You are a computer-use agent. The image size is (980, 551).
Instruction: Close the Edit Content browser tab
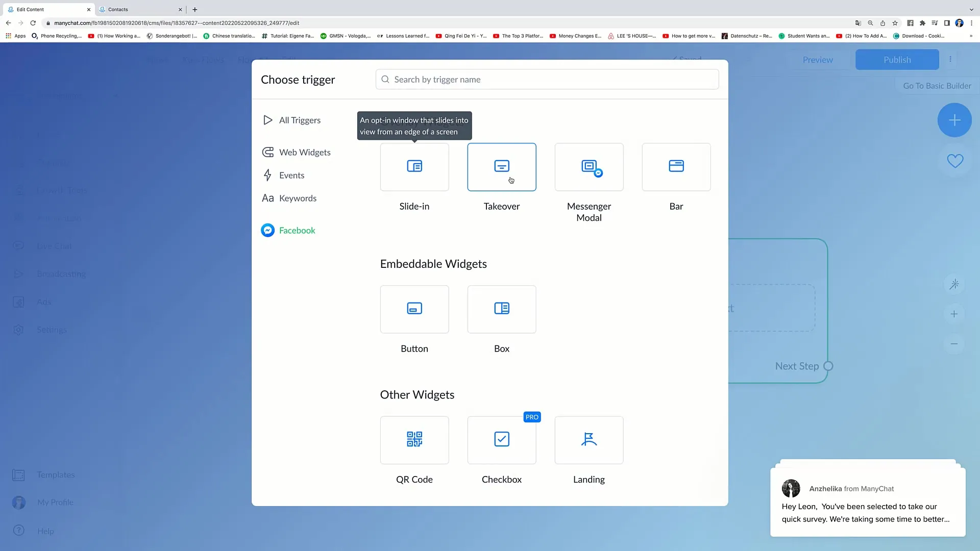tap(89, 9)
